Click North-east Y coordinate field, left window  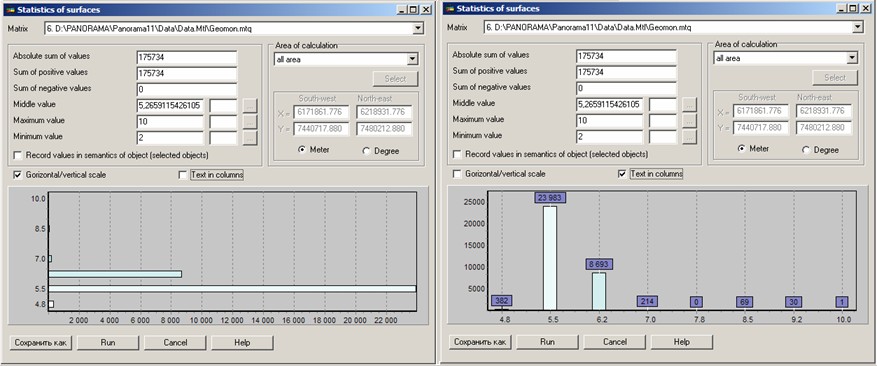click(383, 129)
